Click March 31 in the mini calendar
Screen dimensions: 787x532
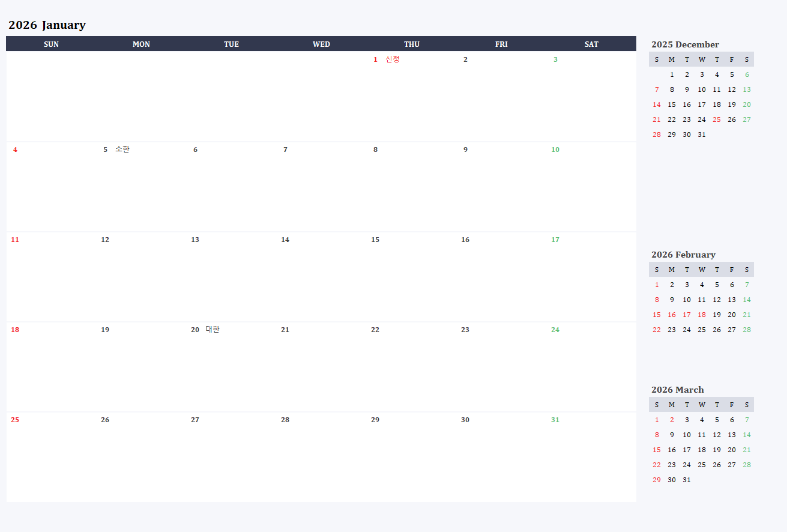click(x=687, y=480)
